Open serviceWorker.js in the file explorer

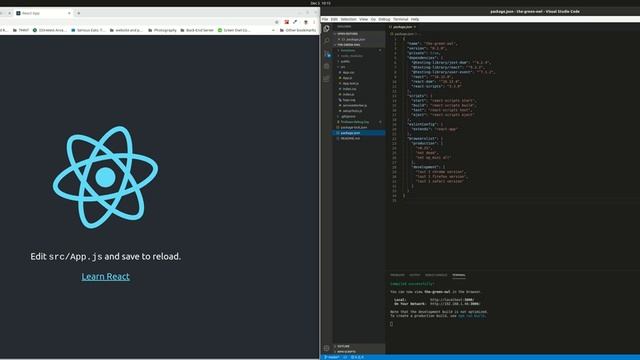[359, 106]
